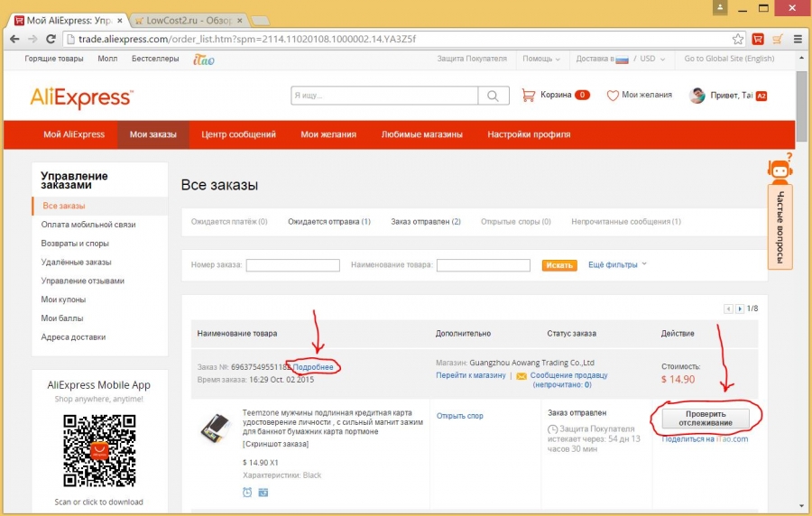Filter by Заказ отправлен (2)
This screenshot has height=516, width=812.
point(426,222)
